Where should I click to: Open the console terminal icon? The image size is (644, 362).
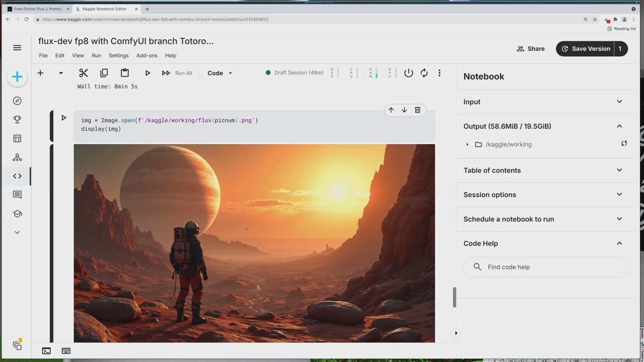46,351
